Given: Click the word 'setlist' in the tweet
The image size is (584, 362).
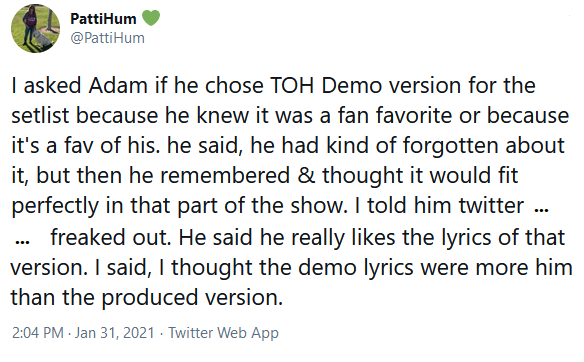Looking at the screenshot, I should click(40, 115).
